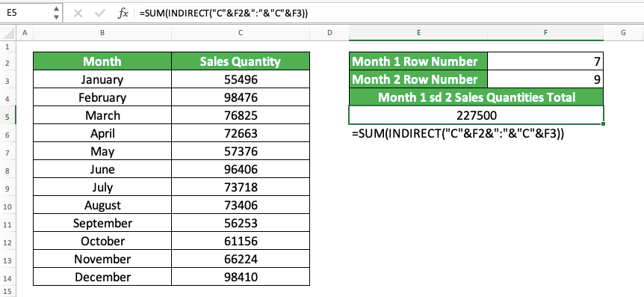Select the Month 2 Row Number label cell
The image size is (644, 297).
click(x=418, y=79)
